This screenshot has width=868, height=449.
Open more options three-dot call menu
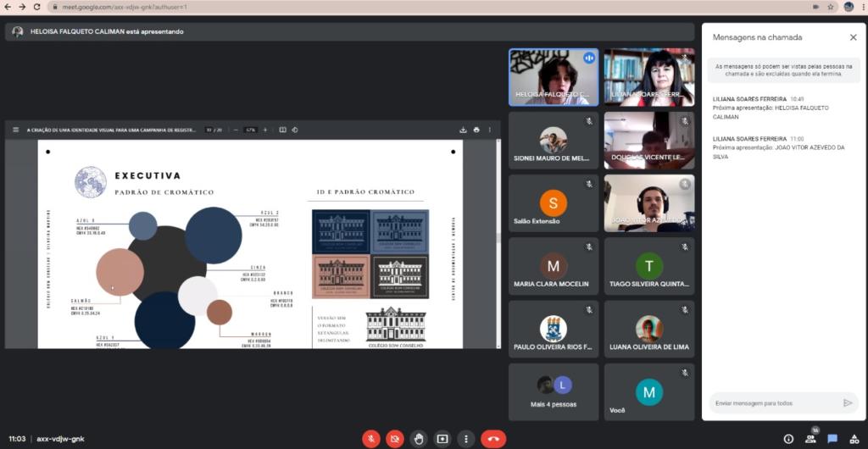click(x=465, y=439)
